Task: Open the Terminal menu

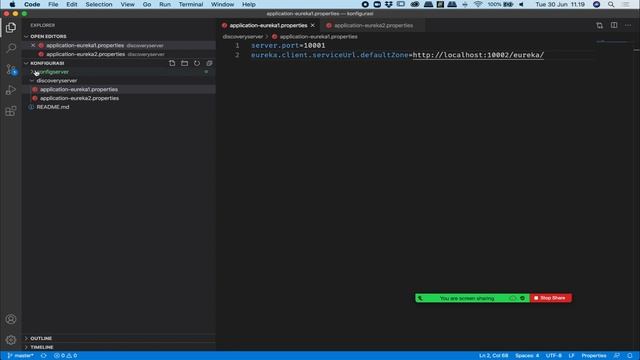Action: coord(191,4)
